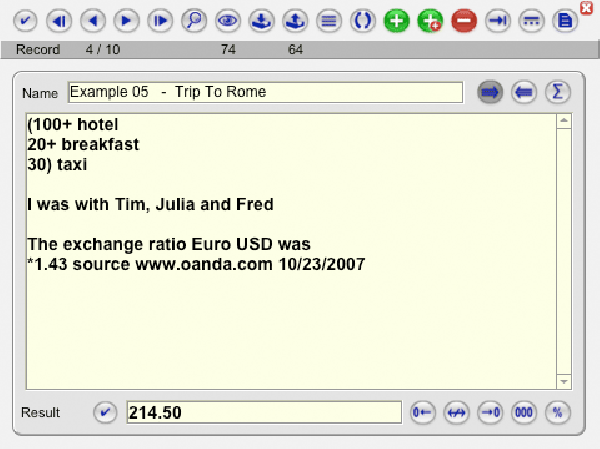Click the 'The exchange ratio Euro USD was' line
The height and width of the screenshot is (449, 600).
tap(169, 244)
